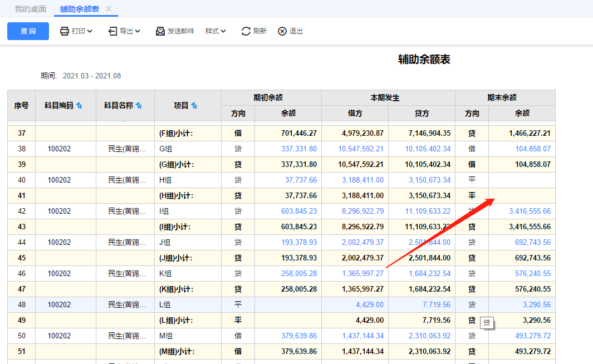Open J组 debit amount 2,002,479.37 link
The width and height of the screenshot is (593, 364).
(x=362, y=242)
